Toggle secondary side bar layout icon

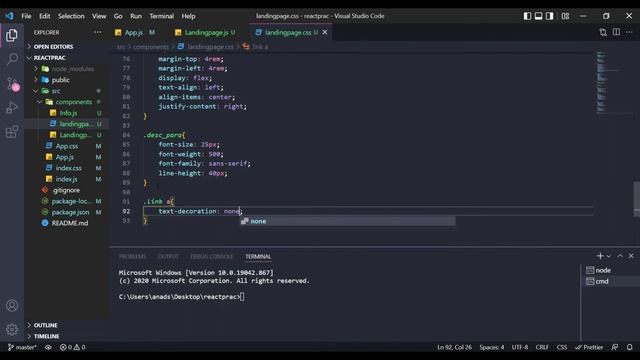coord(549,16)
